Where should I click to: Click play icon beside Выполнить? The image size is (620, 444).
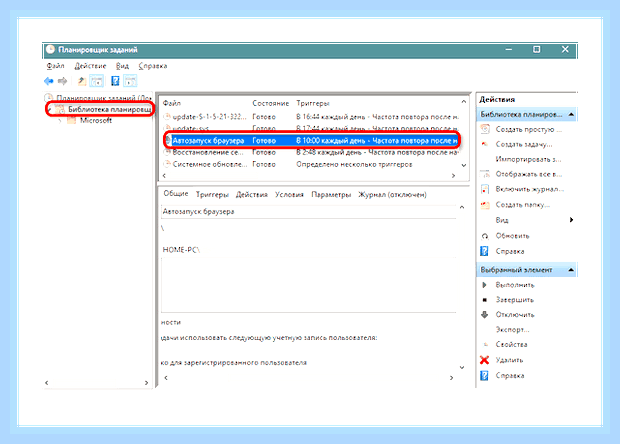(485, 285)
